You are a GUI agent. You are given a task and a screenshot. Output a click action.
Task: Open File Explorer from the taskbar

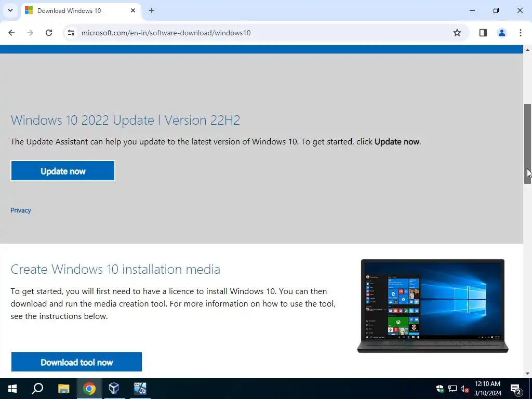point(63,389)
